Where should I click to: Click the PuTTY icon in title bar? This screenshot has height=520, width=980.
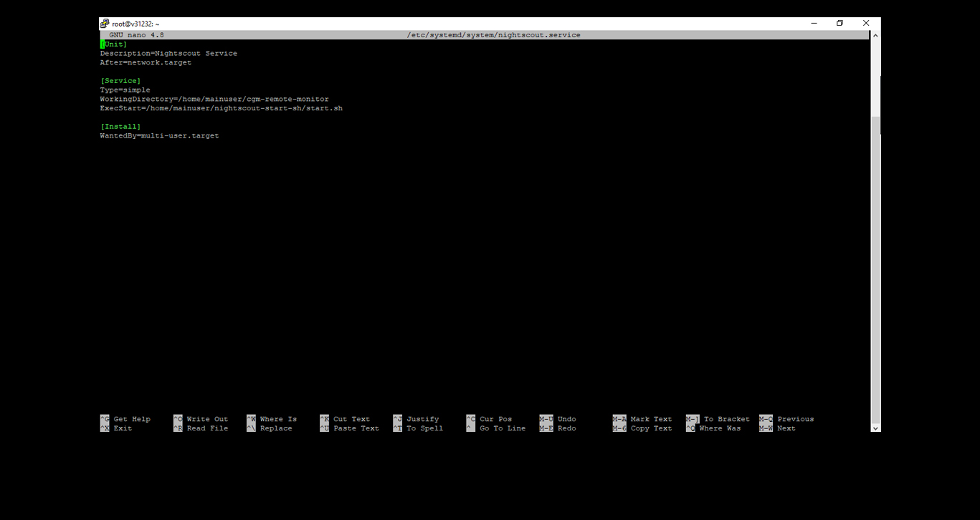[105, 24]
